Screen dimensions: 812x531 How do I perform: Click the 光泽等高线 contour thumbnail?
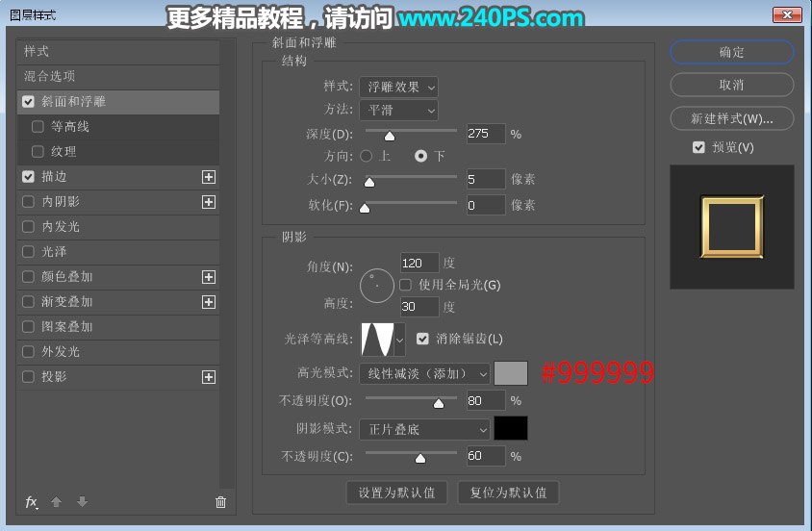point(377,340)
